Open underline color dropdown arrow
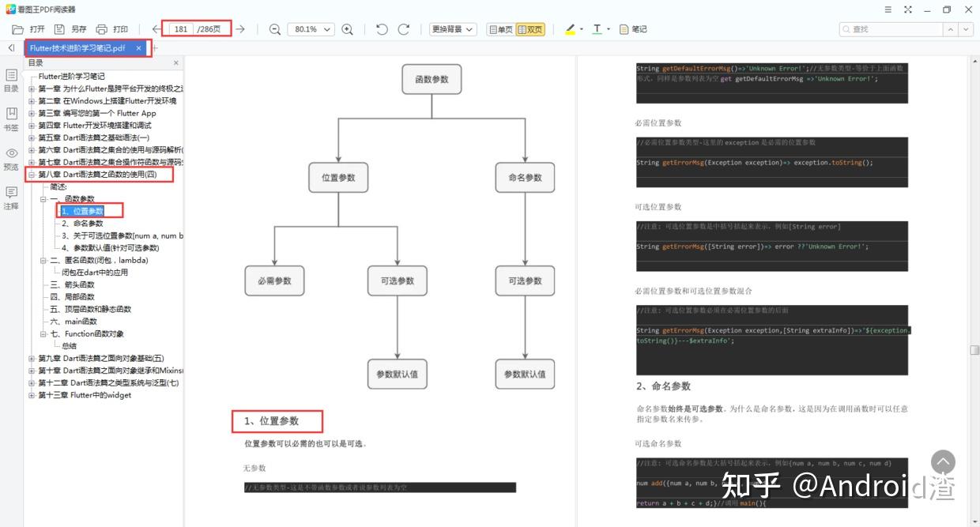Image resolution: width=980 pixels, height=527 pixels. point(608,29)
